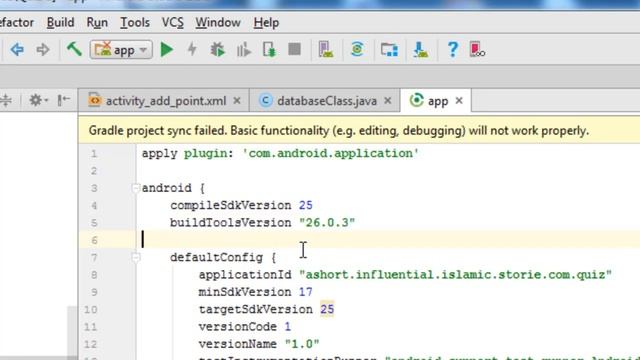640x360 pixels.
Task: Open the VCS menu
Action: pyautogui.click(x=172, y=22)
